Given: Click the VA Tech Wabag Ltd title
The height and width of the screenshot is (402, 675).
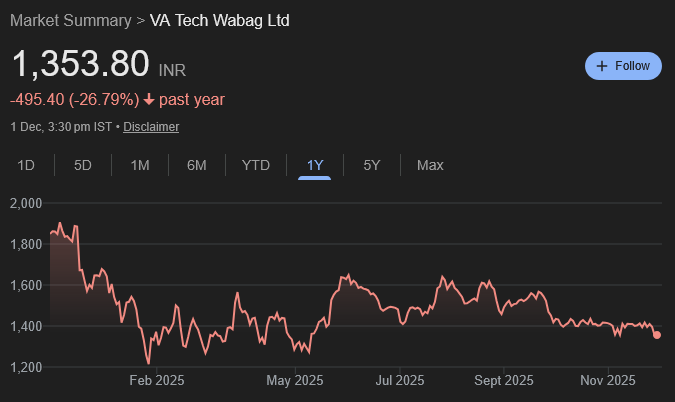Looking at the screenshot, I should [219, 20].
